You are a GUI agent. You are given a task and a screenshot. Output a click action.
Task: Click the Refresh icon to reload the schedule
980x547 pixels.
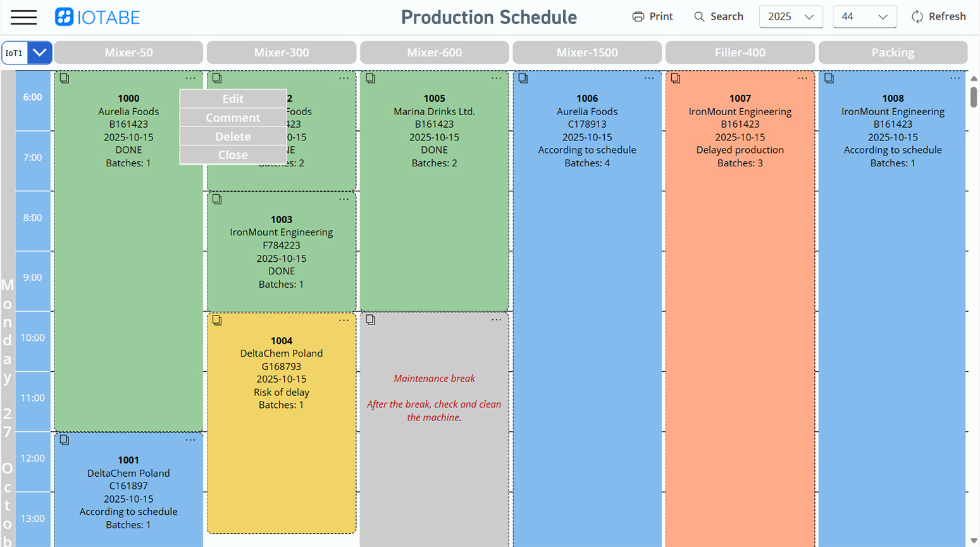[x=917, y=17]
